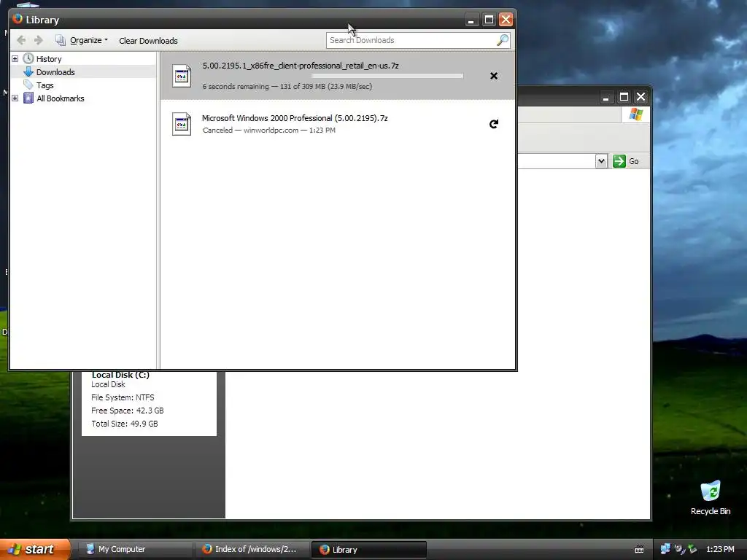Expand the All Bookmarks node
The image size is (747, 560).
click(15, 98)
